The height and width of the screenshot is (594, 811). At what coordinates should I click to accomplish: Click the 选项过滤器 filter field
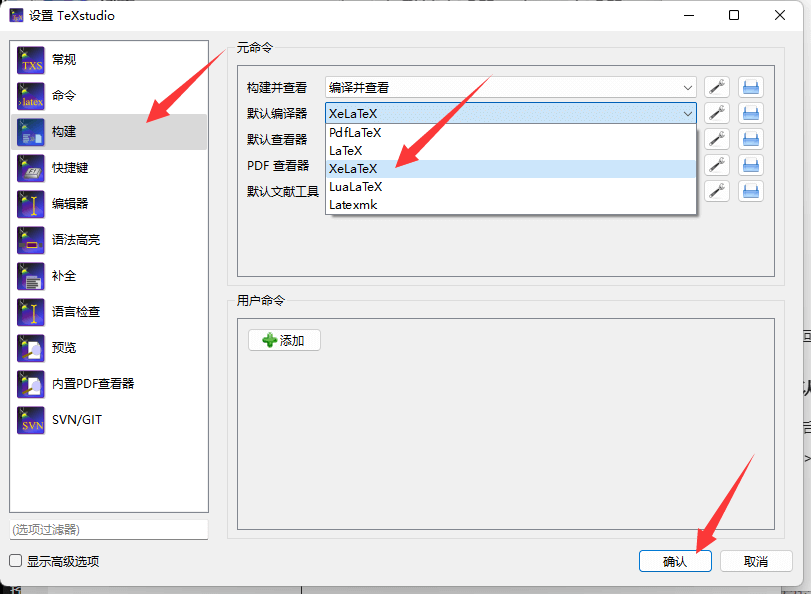(109, 529)
